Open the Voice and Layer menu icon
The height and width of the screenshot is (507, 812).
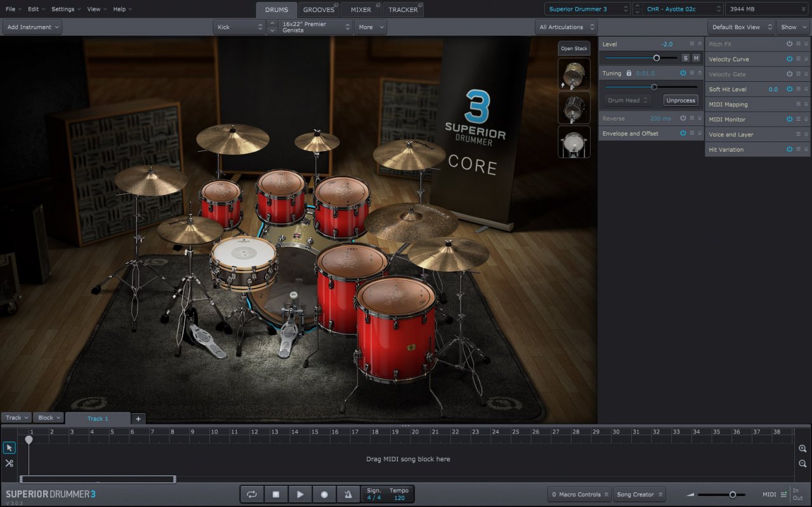click(799, 135)
